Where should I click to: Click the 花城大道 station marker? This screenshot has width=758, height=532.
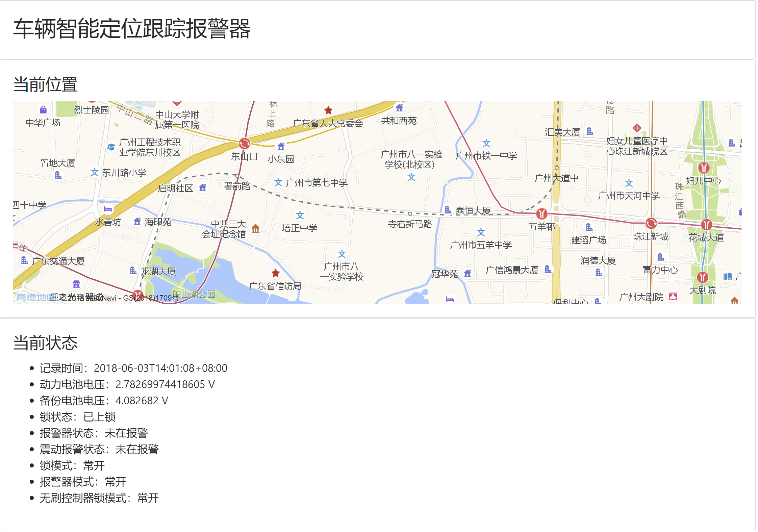[x=706, y=225]
